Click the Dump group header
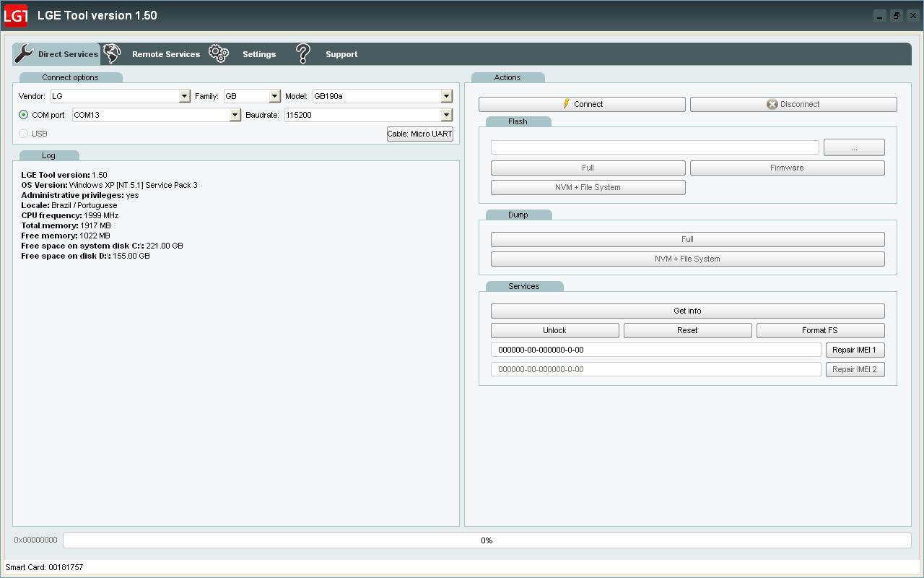The image size is (924, 578). click(518, 215)
